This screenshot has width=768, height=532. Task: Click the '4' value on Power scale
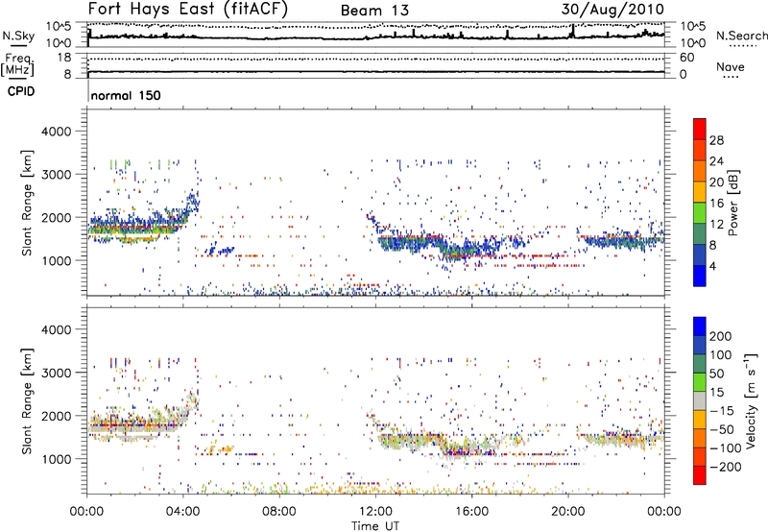pos(712,266)
